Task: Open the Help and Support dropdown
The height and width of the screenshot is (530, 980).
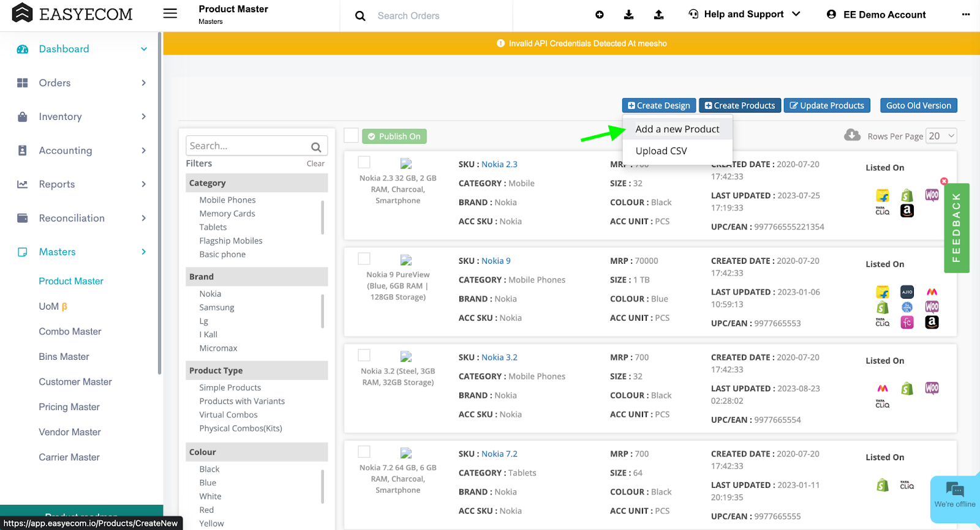Action: pos(744,14)
